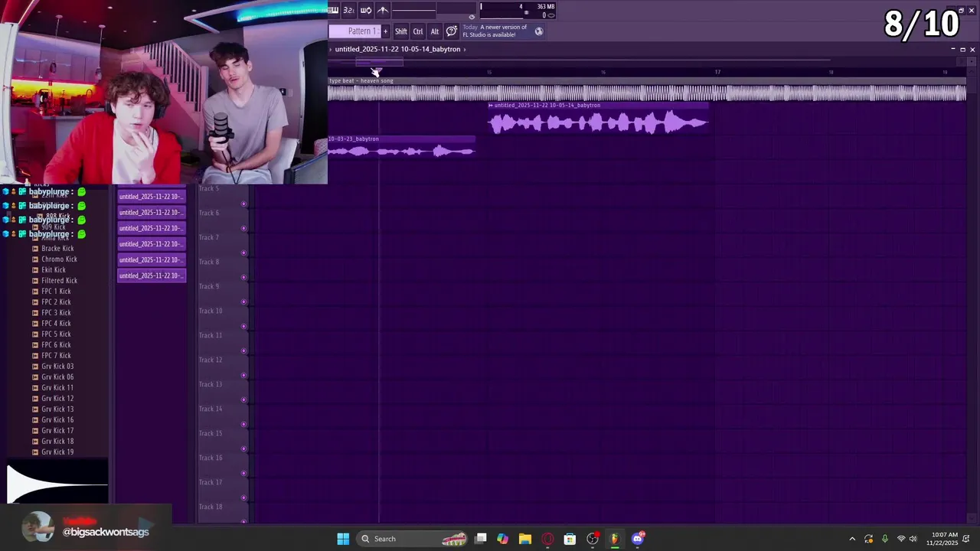The width and height of the screenshot is (980, 551).
Task: Select the Track 17 header
Action: click(x=223, y=488)
